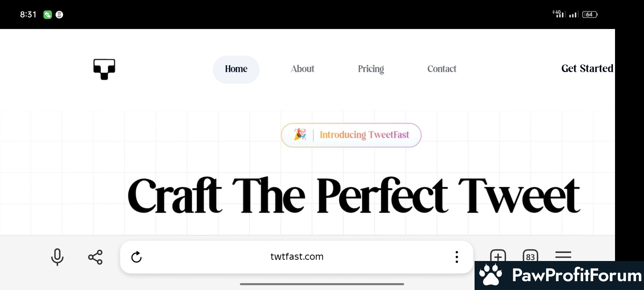Tap the circled S notification icon

59,14
